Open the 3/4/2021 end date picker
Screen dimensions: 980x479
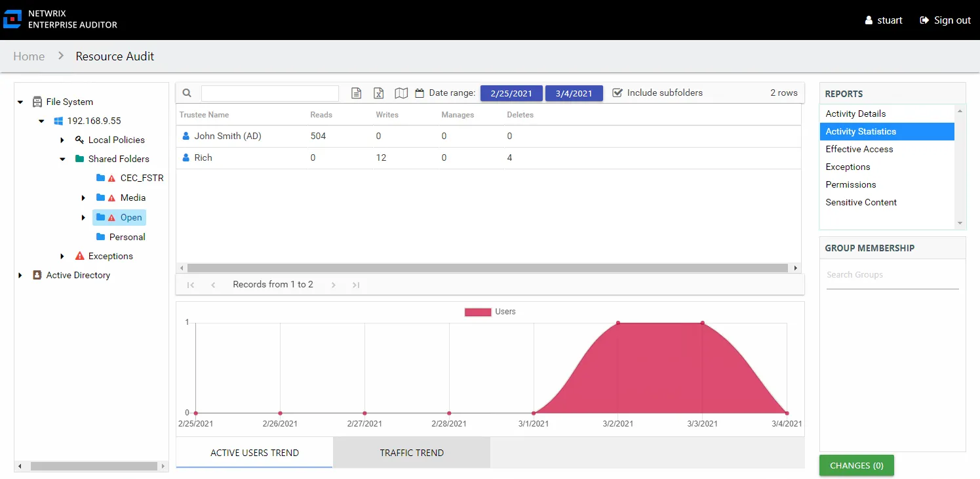(574, 93)
